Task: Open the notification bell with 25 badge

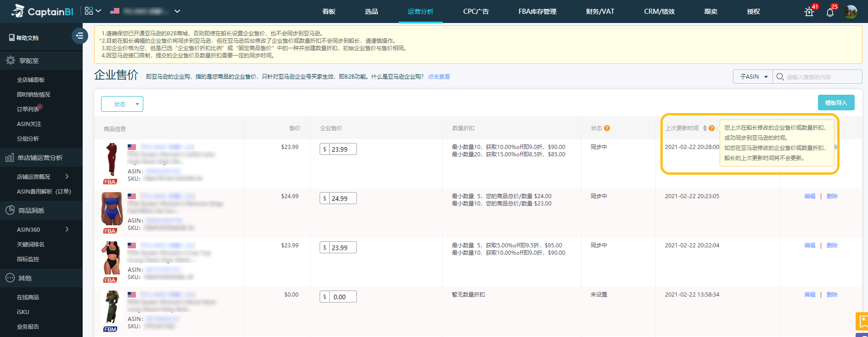Action: point(830,12)
